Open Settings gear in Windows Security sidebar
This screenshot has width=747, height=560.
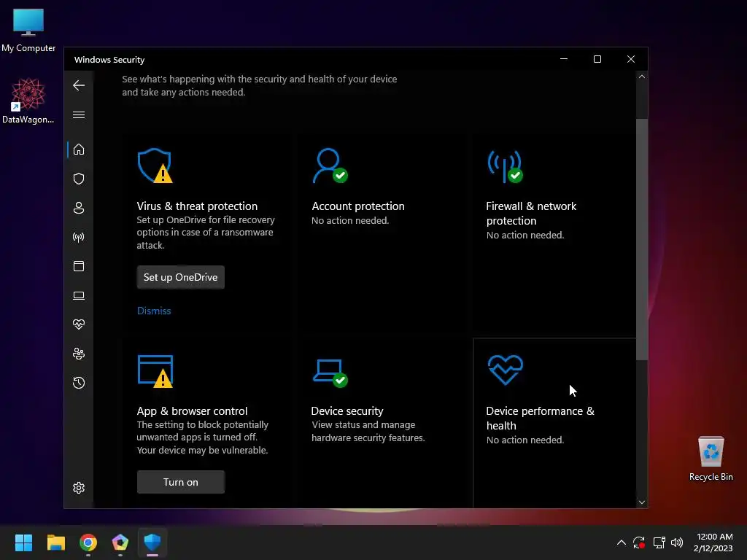tap(79, 488)
